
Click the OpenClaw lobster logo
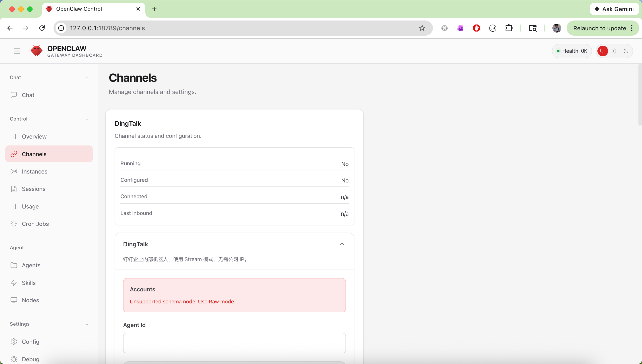pos(37,51)
